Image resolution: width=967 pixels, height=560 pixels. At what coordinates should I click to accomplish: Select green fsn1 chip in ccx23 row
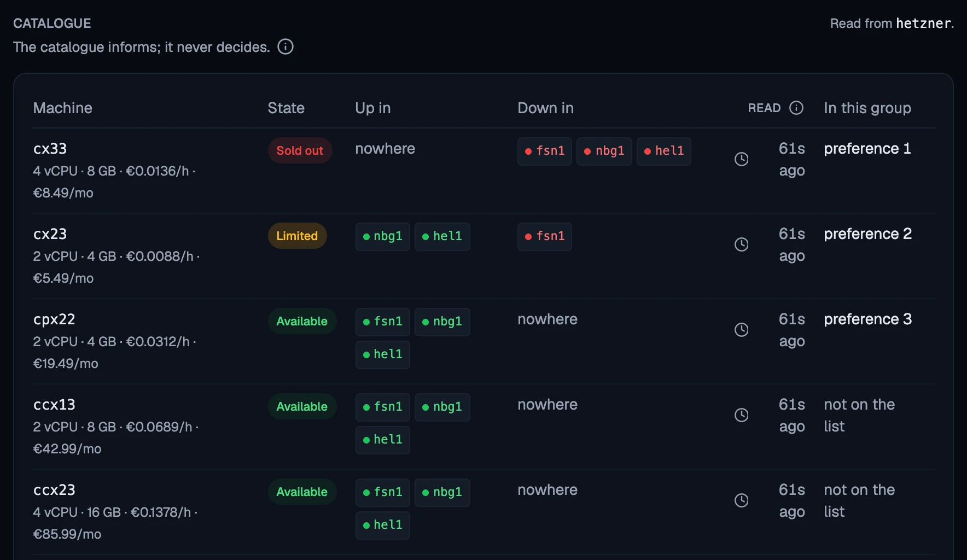pos(383,492)
